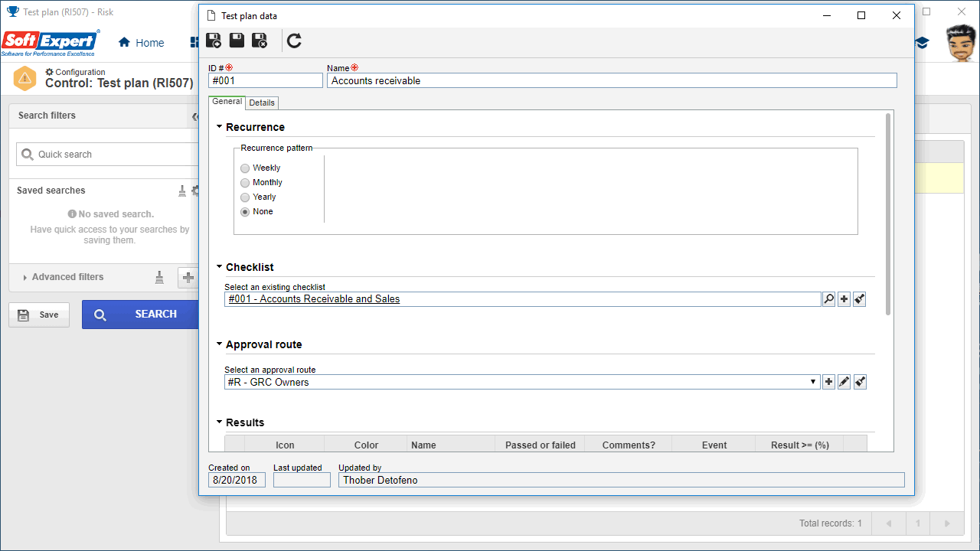Click the SoftExpert logo

tap(51, 43)
